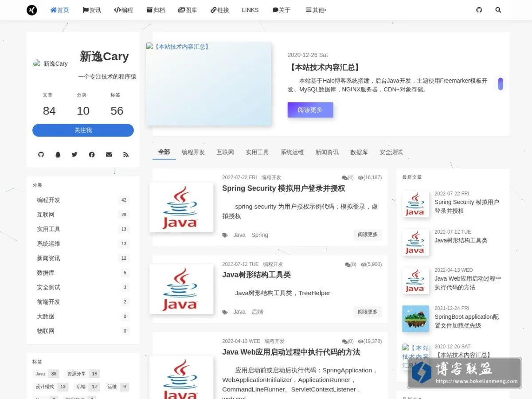Select the 数据库 category tab
Screen dimensions: 532x399
(x=359, y=152)
